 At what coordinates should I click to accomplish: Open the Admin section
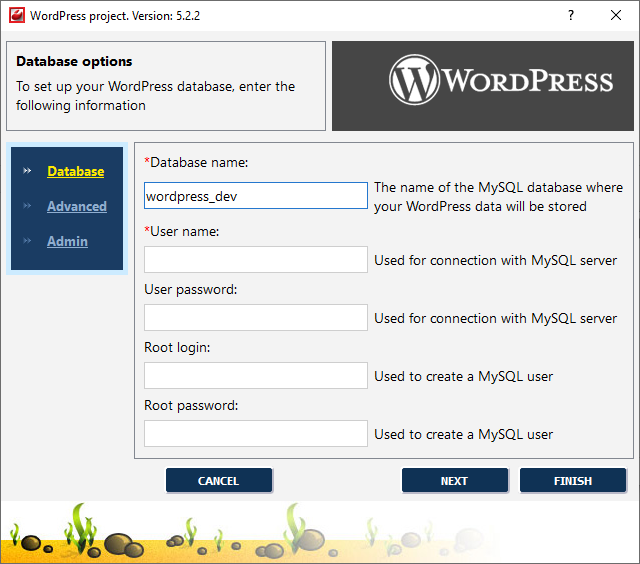tap(67, 242)
